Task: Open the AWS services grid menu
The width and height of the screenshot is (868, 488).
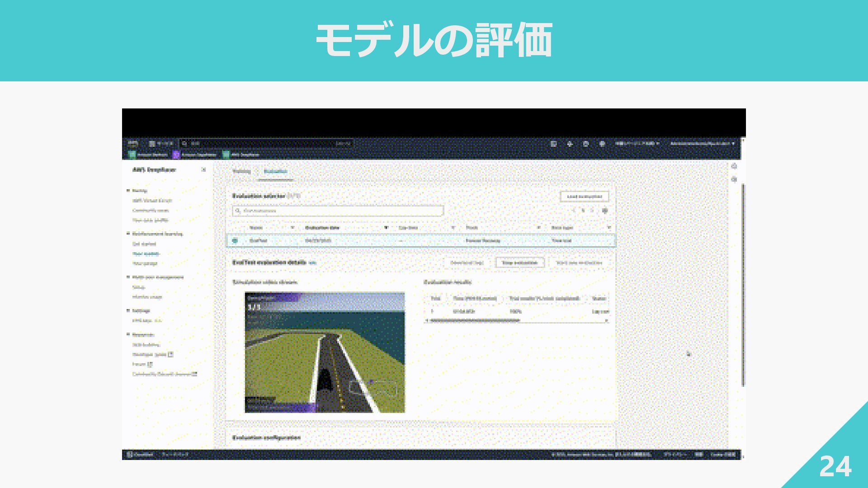Action: coord(152,144)
